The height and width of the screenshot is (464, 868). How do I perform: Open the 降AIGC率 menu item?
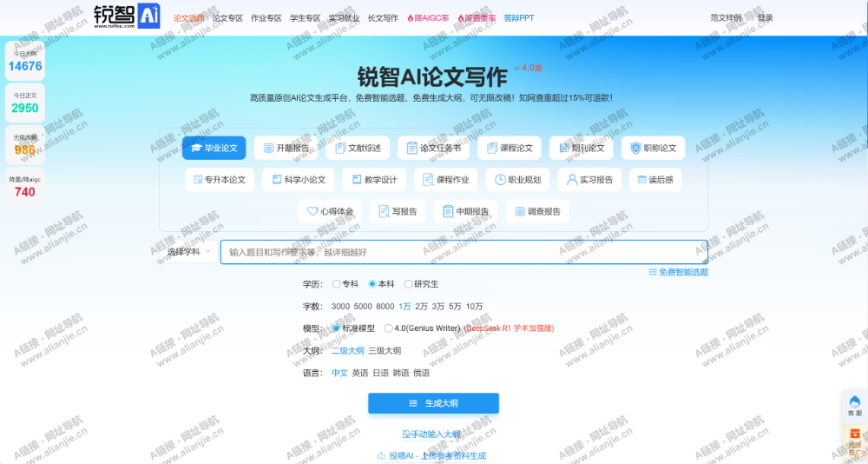pos(428,17)
